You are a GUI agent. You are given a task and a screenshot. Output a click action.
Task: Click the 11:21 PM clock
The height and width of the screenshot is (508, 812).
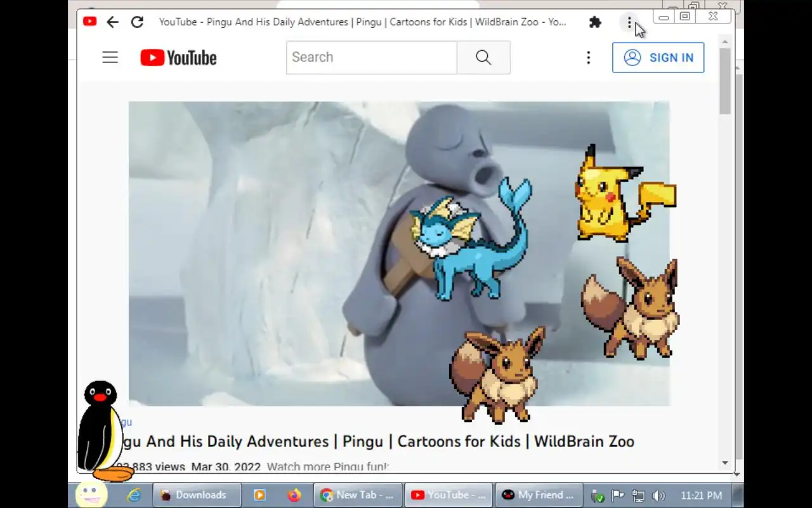[701, 495]
